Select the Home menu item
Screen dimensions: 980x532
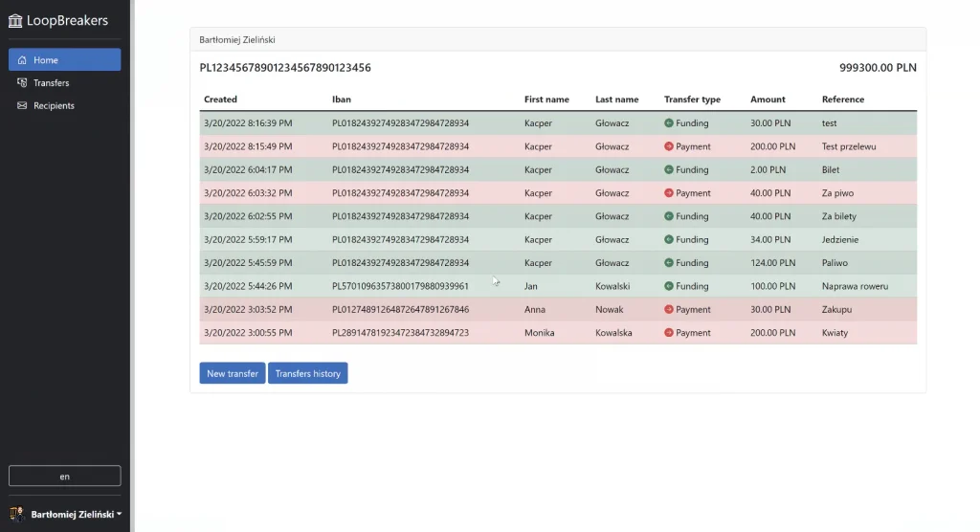[64, 60]
